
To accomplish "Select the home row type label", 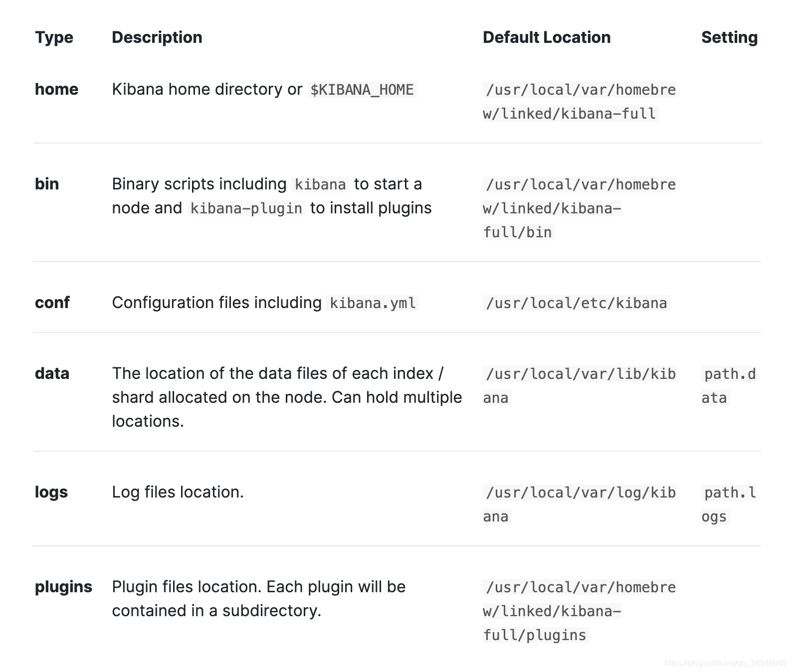I will tap(56, 89).
